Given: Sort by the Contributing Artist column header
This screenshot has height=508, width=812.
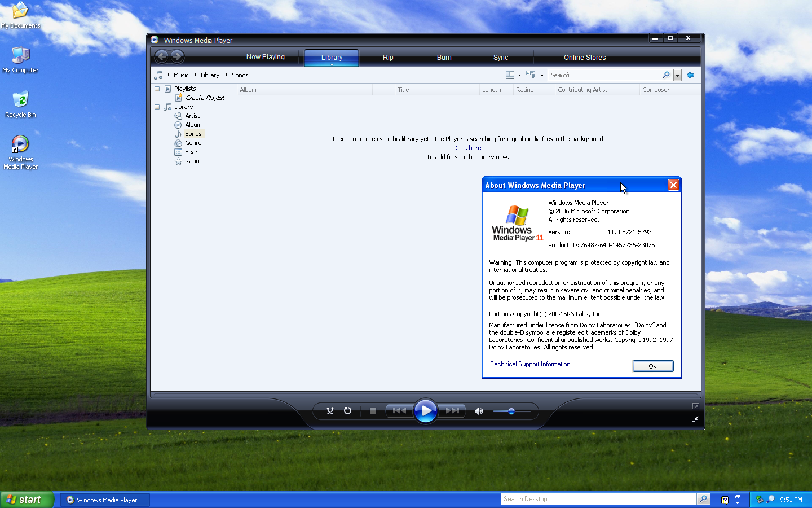Looking at the screenshot, I should click(x=598, y=90).
